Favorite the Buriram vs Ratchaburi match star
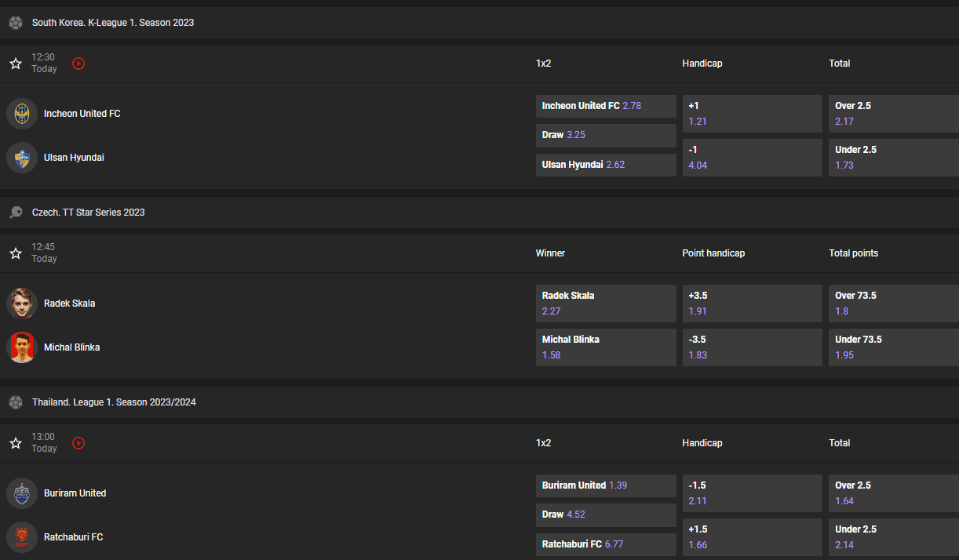Viewport: 959px width, 560px height. pyautogui.click(x=16, y=443)
